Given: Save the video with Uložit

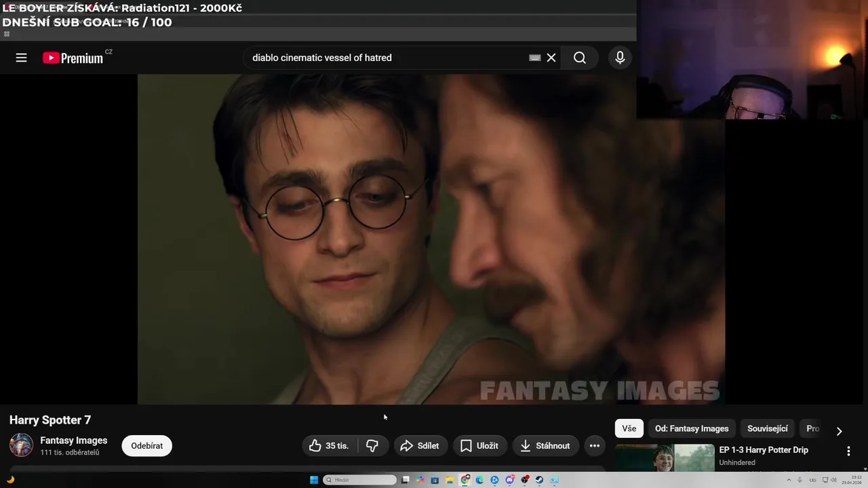Looking at the screenshot, I should [480, 445].
